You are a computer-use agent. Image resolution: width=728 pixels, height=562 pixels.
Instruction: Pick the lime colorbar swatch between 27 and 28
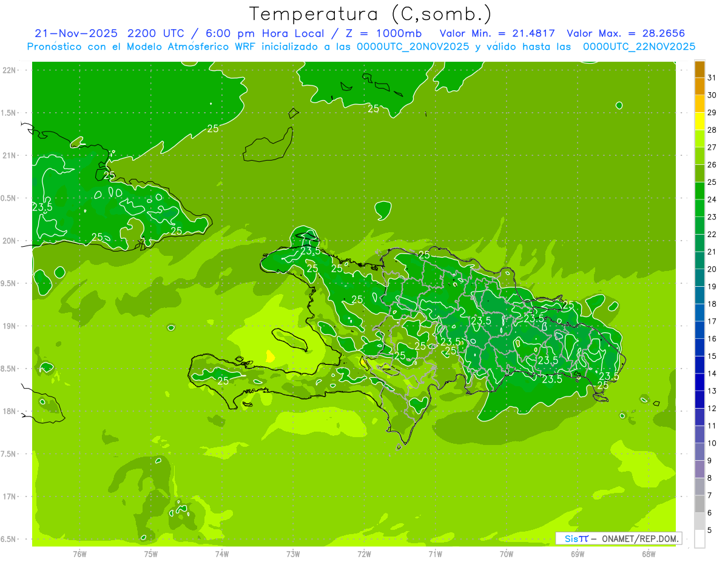699,139
